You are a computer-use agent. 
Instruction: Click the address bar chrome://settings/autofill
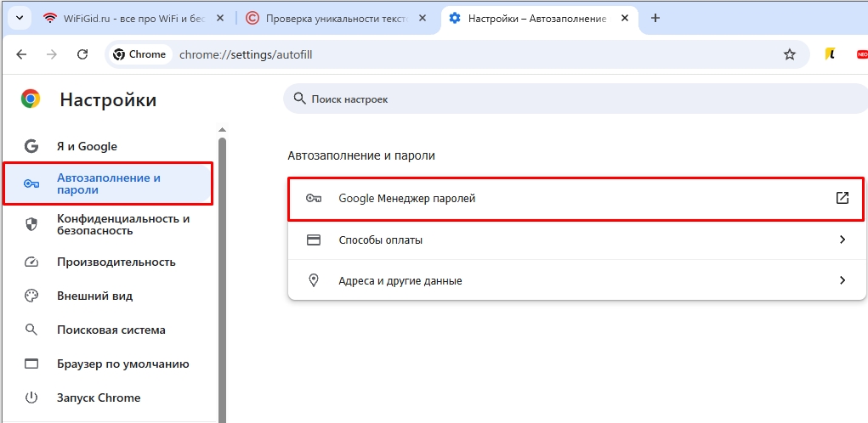point(246,54)
